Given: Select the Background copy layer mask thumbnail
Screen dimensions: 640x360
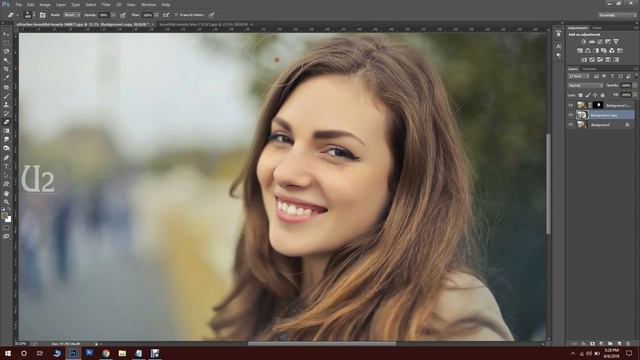Looking at the screenshot, I should [598, 105].
